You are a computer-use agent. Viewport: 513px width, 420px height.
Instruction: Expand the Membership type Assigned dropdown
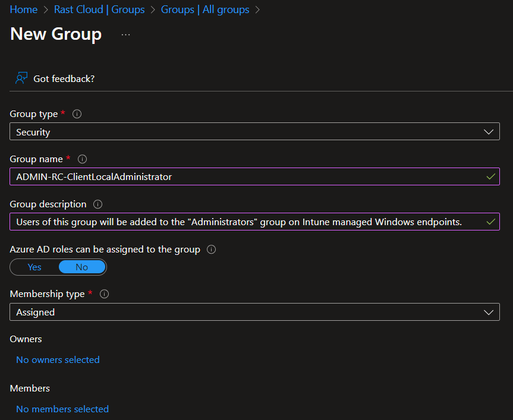tap(254, 312)
